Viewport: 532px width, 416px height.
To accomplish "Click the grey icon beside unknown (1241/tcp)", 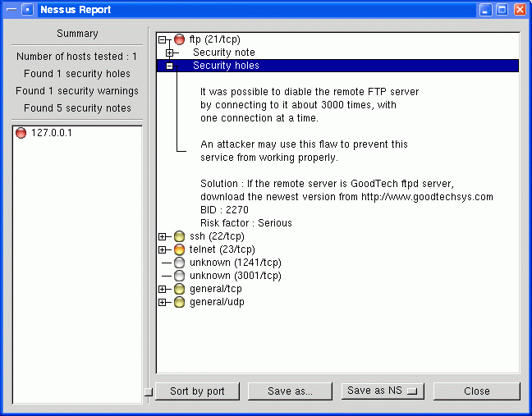I will click(x=179, y=263).
